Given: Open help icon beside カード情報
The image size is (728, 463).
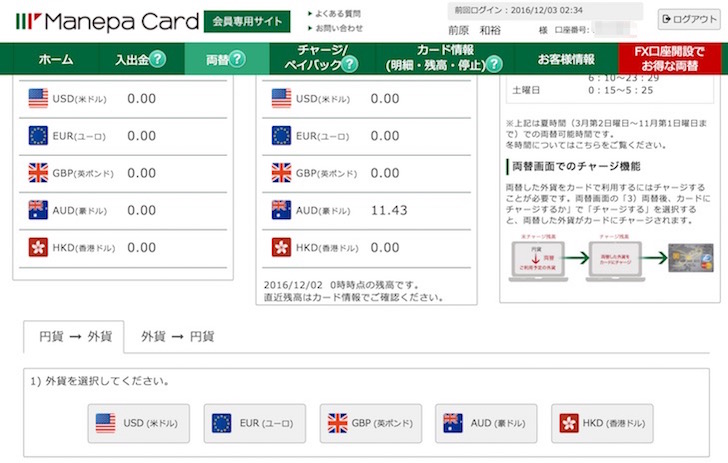Looking at the screenshot, I should pos(494,64).
